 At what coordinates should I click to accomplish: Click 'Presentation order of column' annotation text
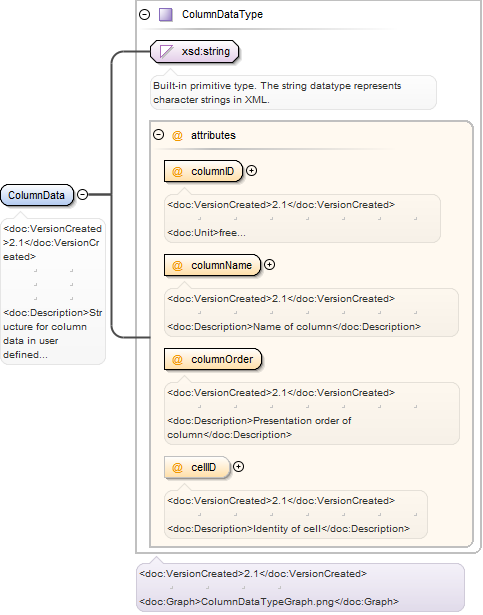259,428
